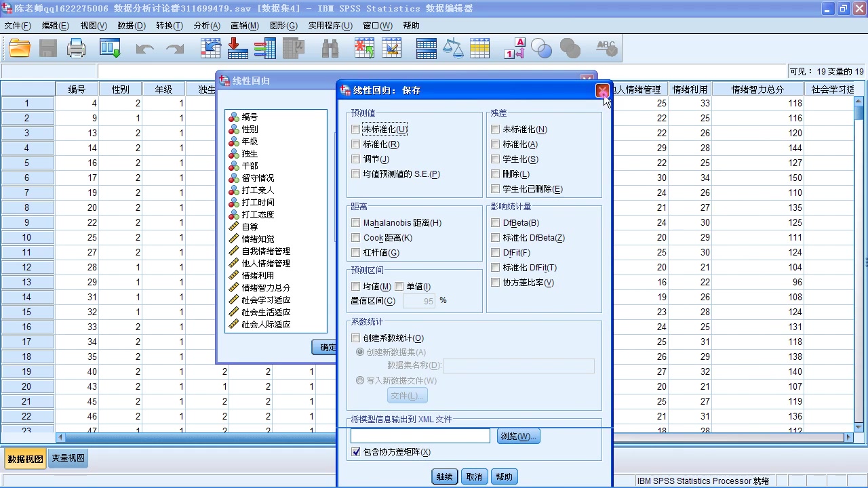The image size is (868, 488).
Task: Close the 线性回归: 保存 dialog
Action: coord(602,91)
